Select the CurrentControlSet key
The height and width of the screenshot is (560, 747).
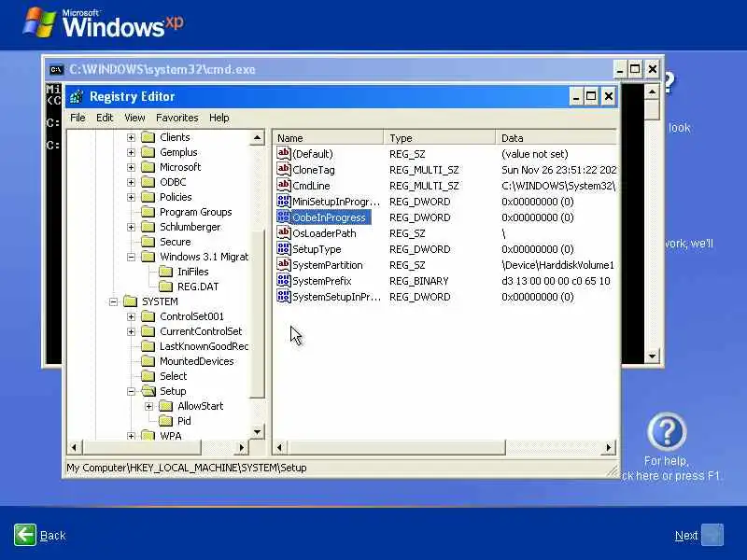tap(201, 331)
